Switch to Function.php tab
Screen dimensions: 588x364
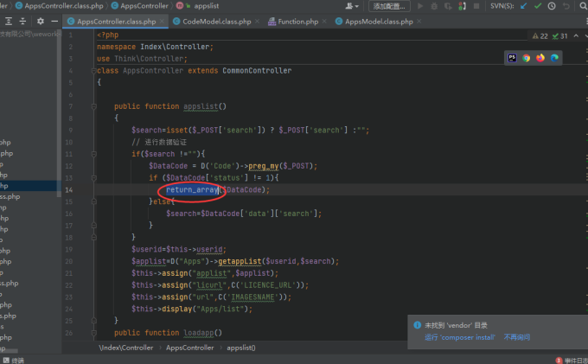(298, 22)
